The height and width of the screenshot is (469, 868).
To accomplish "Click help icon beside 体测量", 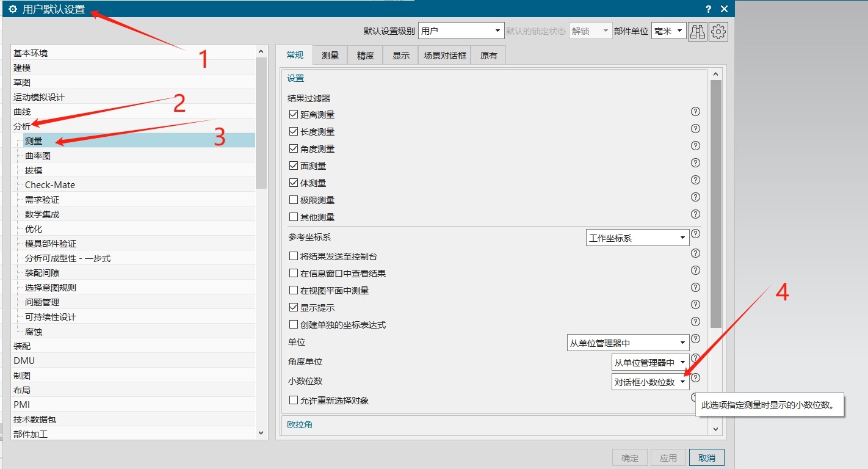I will 695,180.
